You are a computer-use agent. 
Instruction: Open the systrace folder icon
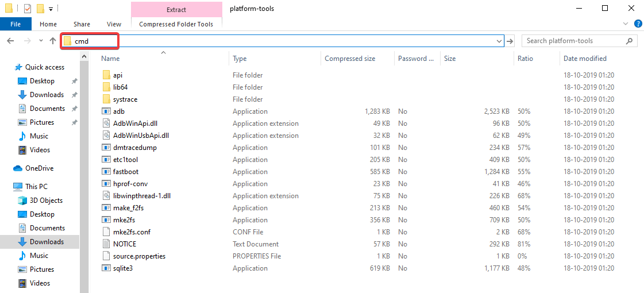(x=106, y=99)
